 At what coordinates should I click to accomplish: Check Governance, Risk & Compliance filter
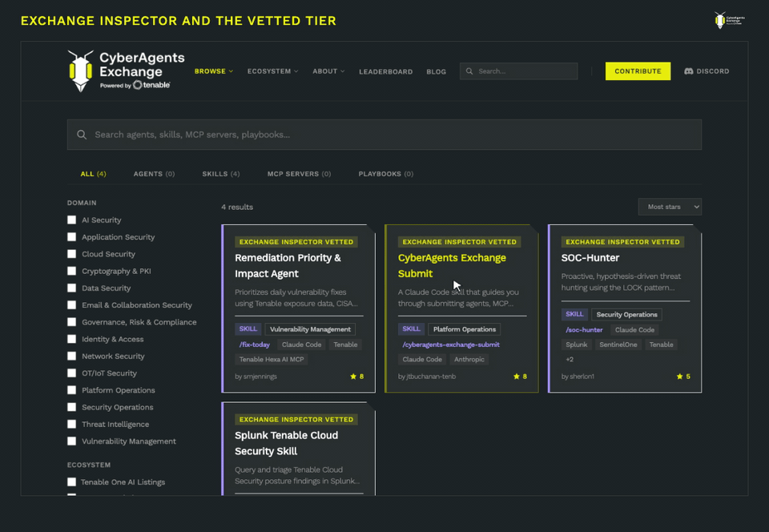pos(71,322)
